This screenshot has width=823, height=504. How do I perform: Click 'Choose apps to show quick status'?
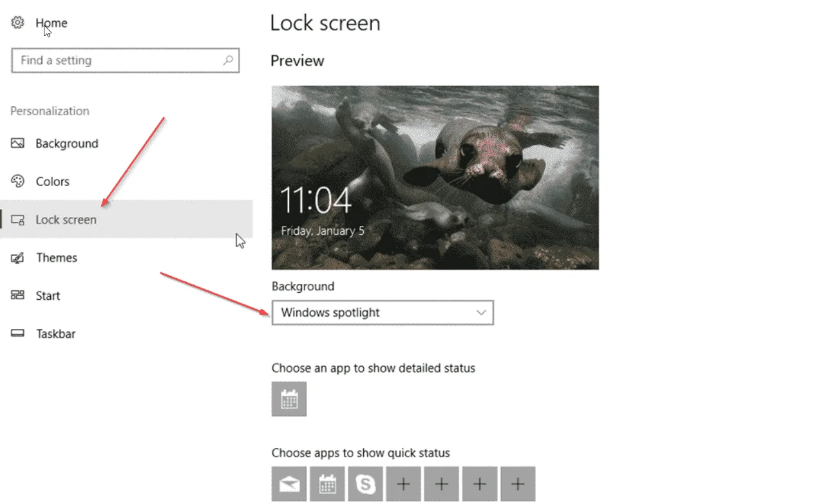pyautogui.click(x=361, y=453)
